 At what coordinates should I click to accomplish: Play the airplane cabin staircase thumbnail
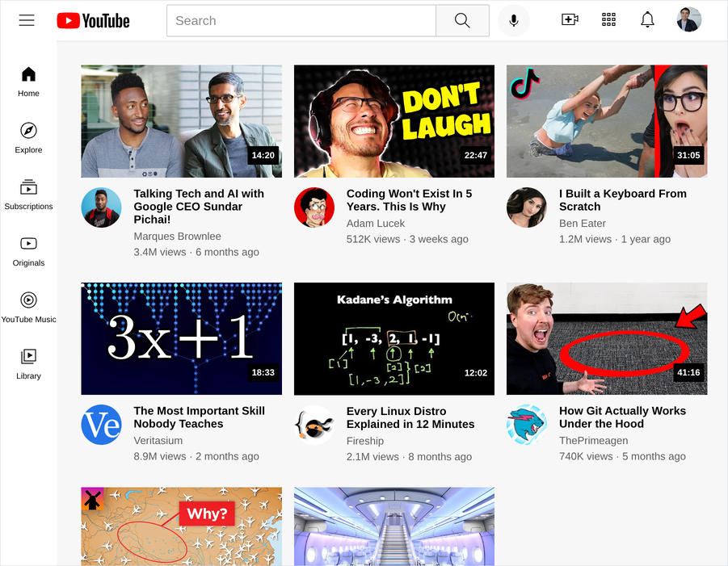[x=394, y=526]
